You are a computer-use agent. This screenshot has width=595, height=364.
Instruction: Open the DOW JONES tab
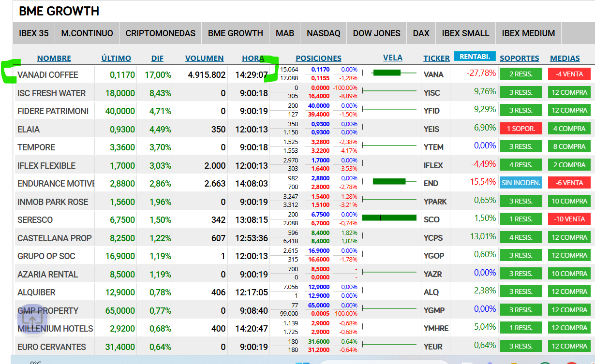tap(377, 33)
